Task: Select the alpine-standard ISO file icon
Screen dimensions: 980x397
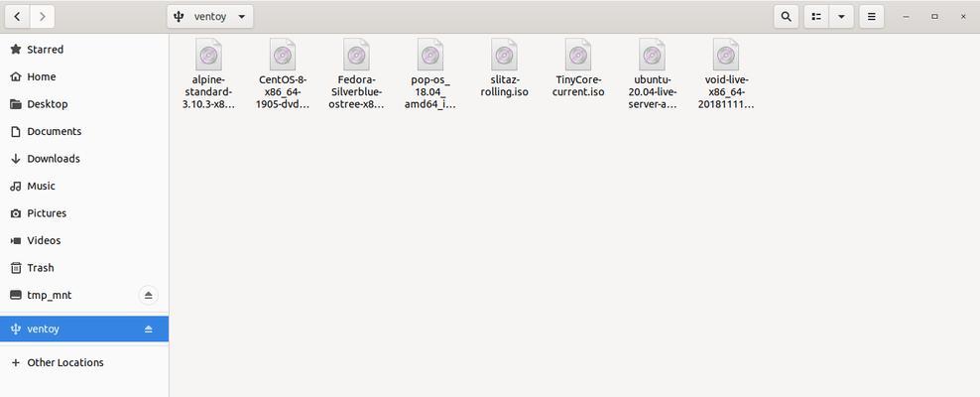Action: point(208,55)
